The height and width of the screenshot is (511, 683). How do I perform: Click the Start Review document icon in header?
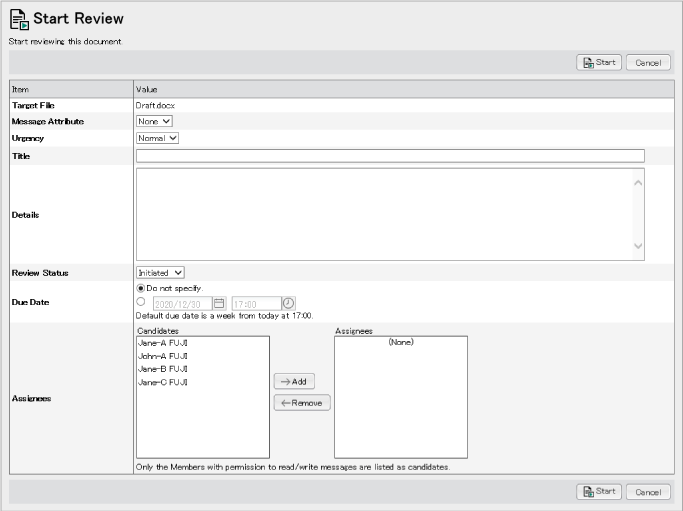[18, 19]
